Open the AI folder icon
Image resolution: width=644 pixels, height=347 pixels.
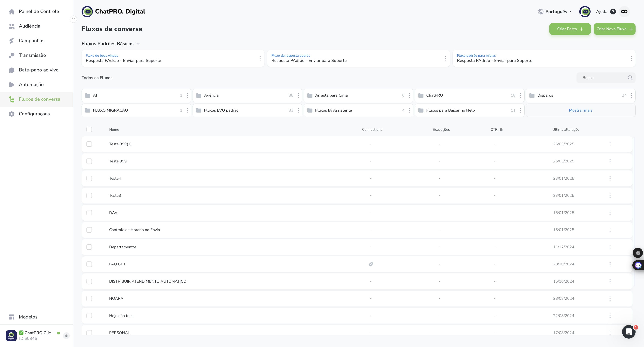[88, 95]
